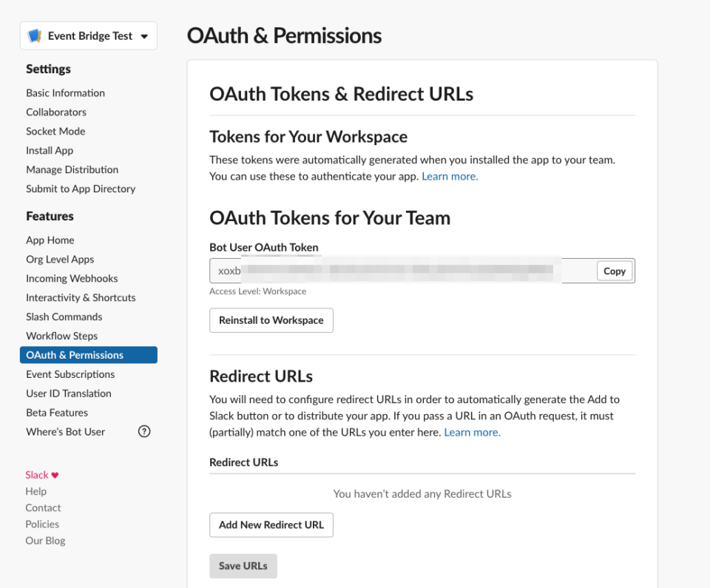Open Slash Commands sidebar item
The width and height of the screenshot is (710, 588).
coord(64,317)
